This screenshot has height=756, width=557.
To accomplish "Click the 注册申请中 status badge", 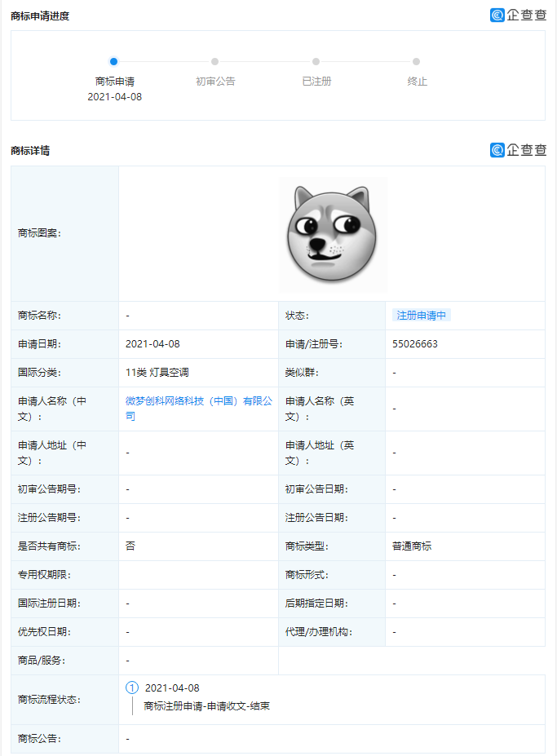I will click(x=422, y=316).
